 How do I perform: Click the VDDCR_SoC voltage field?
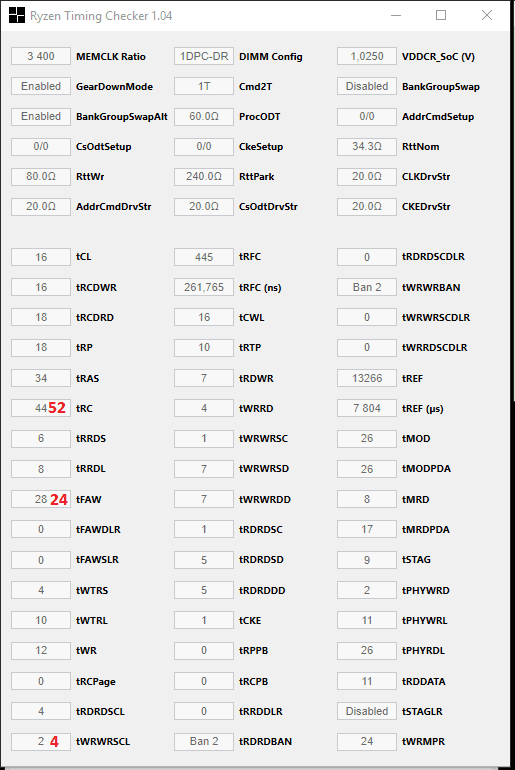tap(367, 56)
